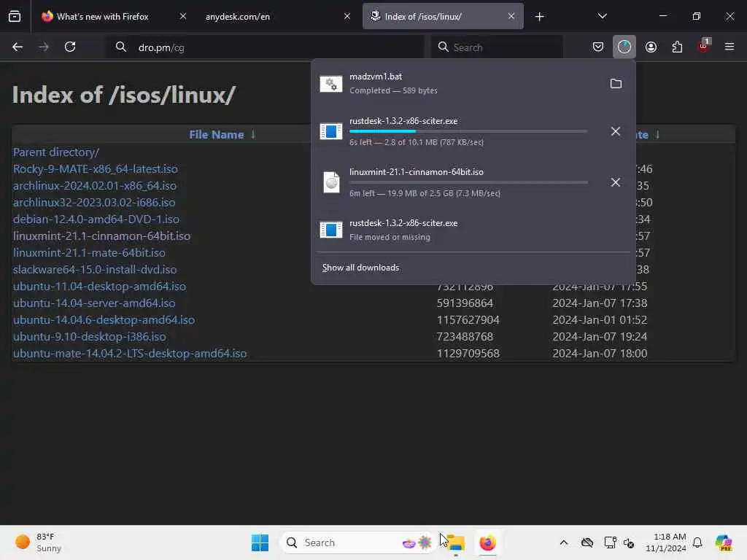Click the rustdesk file moved or missing entry
The width and height of the screenshot is (747, 560).
(x=473, y=230)
